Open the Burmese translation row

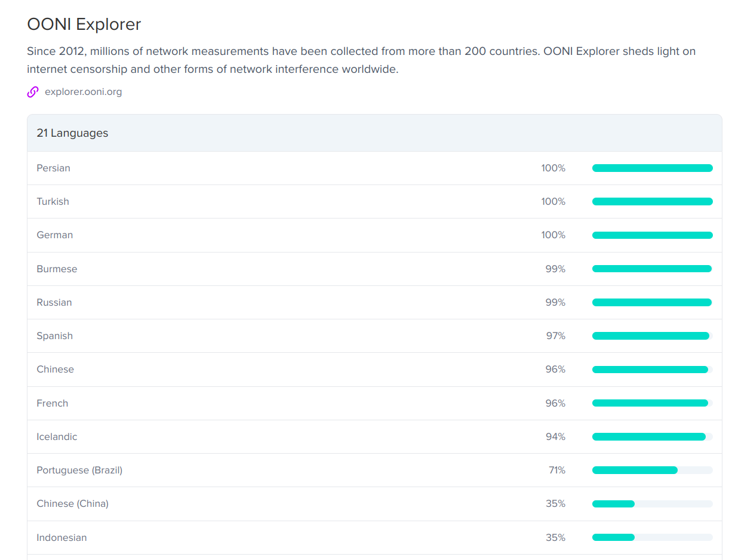point(57,269)
